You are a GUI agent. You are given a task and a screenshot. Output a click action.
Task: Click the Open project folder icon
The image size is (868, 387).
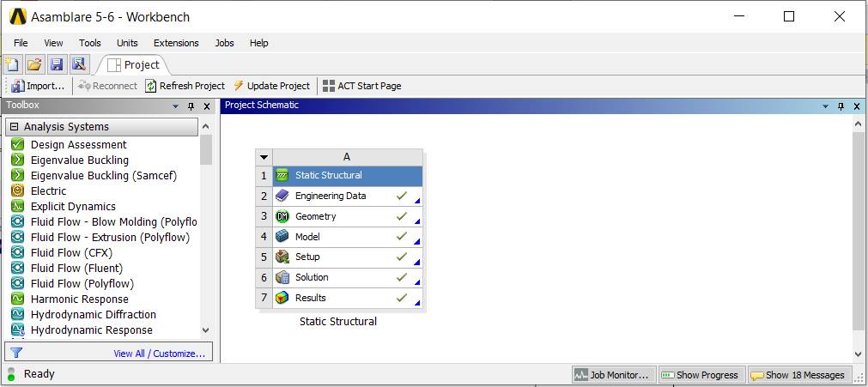click(x=34, y=64)
